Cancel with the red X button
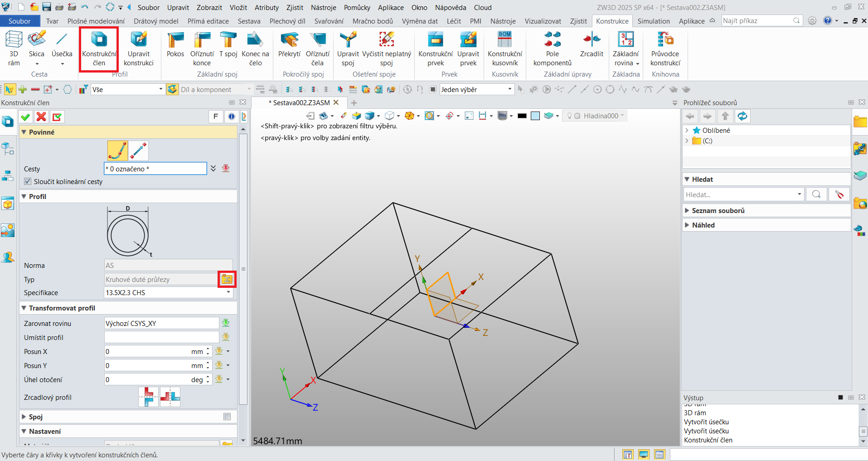Image resolution: width=868 pixels, height=461 pixels. (41, 117)
